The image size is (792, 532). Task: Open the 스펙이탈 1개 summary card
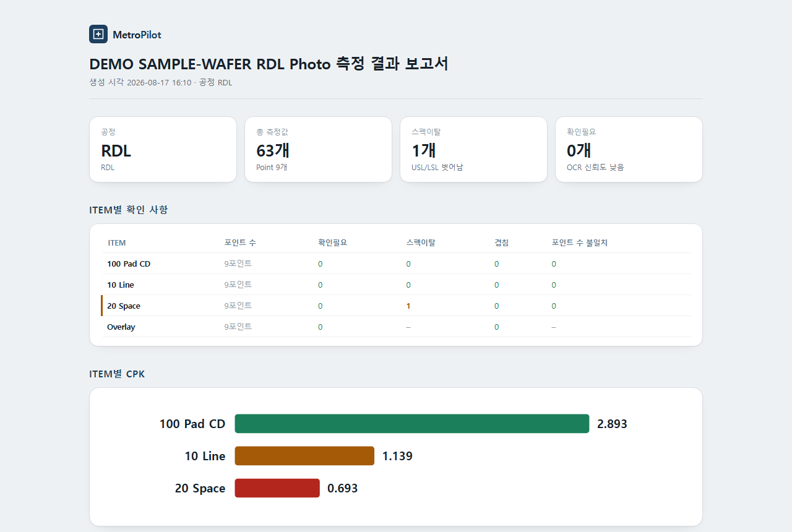[x=473, y=150]
